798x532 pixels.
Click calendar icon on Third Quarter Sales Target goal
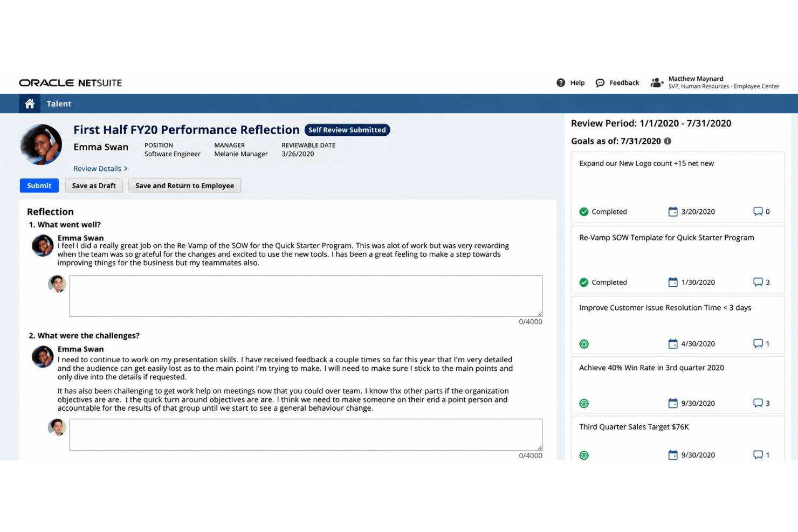(673, 455)
